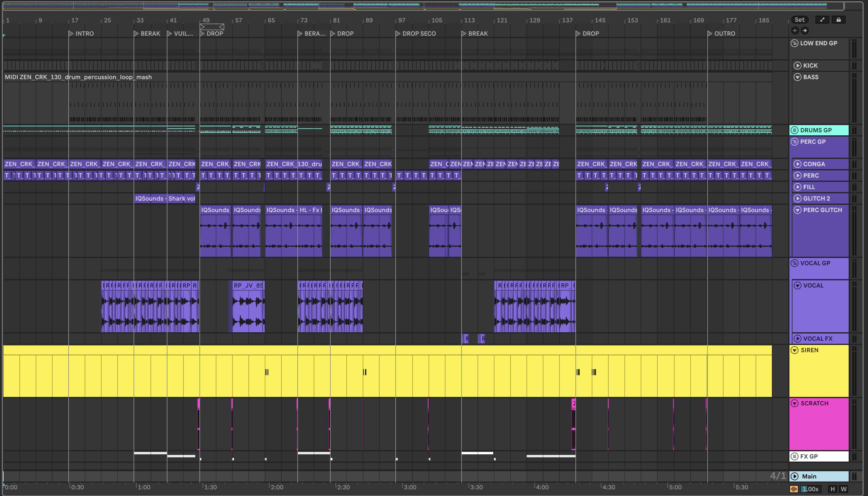Image resolution: width=868 pixels, height=496 pixels.
Task: Jump to the previous locator arrow
Action: 795,31
